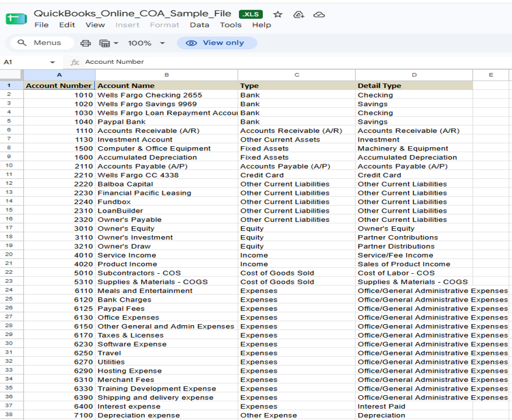The height and width of the screenshot is (420, 512).
Task: Select the Hosting Expense cell
Action: (167, 371)
